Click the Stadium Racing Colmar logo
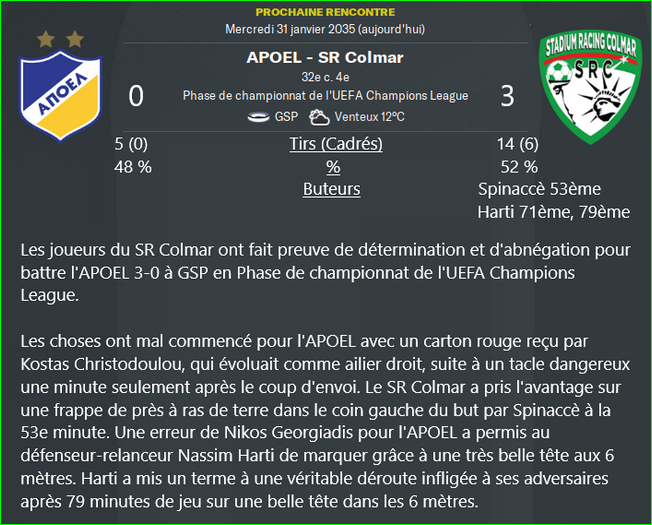This screenshot has height=525, width=652. pyautogui.click(x=591, y=87)
